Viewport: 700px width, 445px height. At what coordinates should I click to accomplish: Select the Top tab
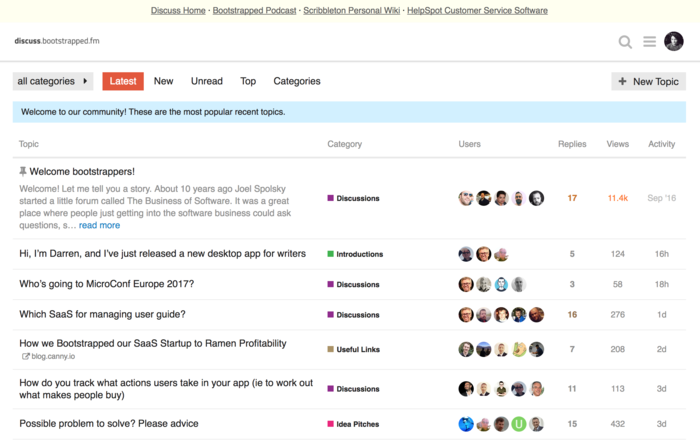pyautogui.click(x=248, y=81)
